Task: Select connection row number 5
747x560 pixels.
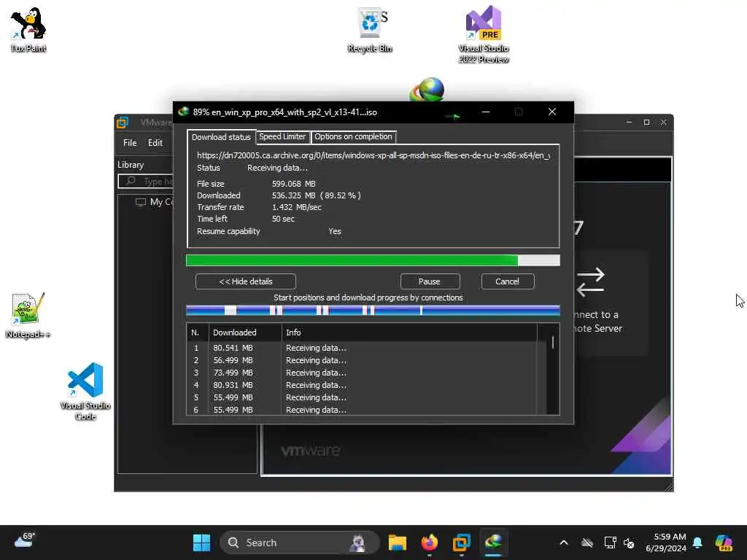Action: pos(362,397)
